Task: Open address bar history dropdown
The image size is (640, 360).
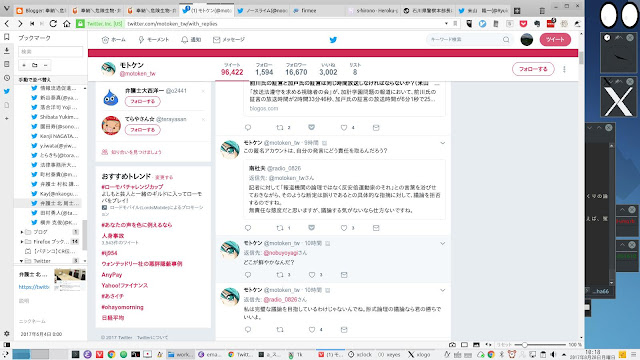Action: [x=446, y=24]
